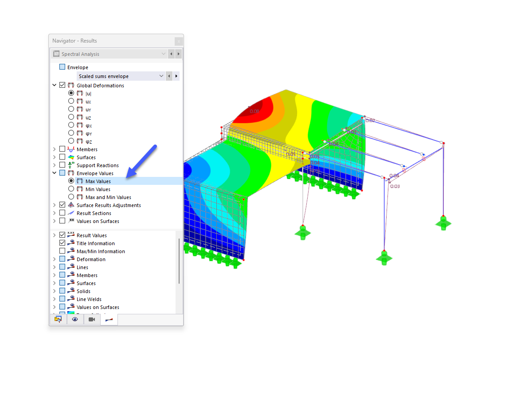Click the eye icon beside Title Information

coord(71,243)
